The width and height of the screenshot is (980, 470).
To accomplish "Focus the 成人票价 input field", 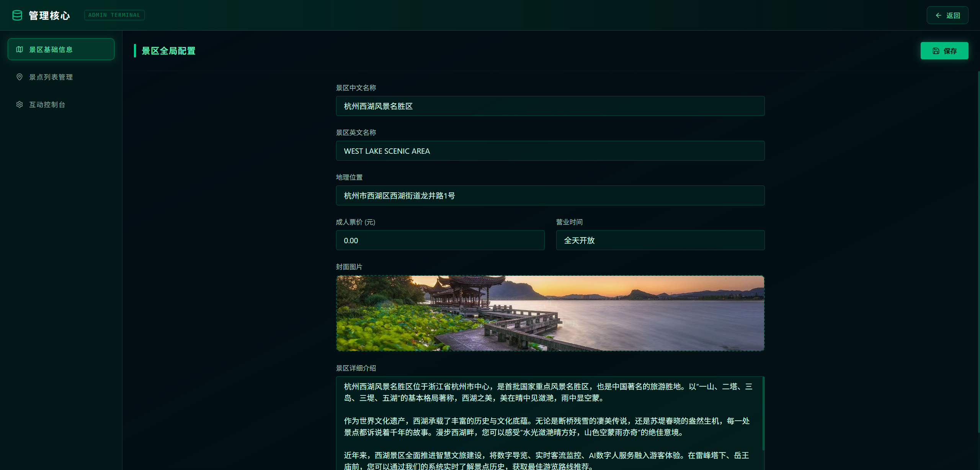I will (x=440, y=240).
